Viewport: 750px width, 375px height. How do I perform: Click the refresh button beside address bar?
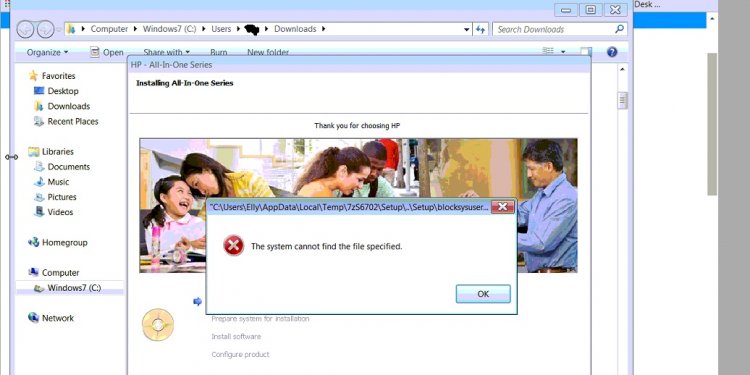[480, 30]
